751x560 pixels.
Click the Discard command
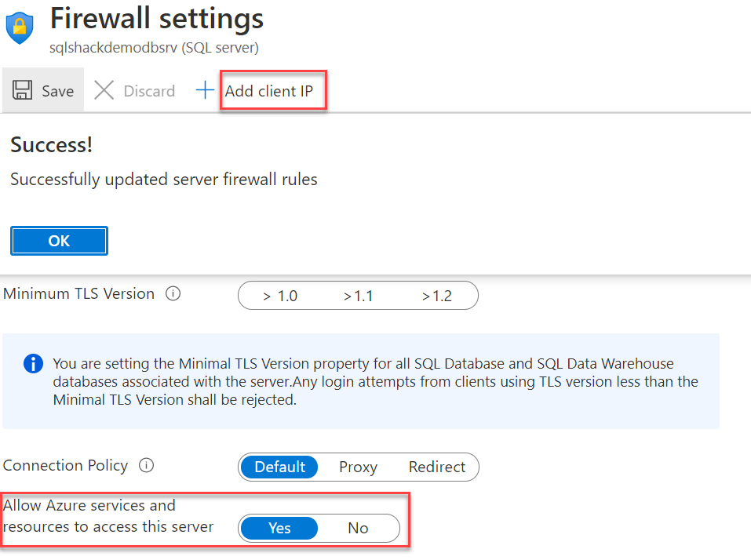click(x=149, y=91)
